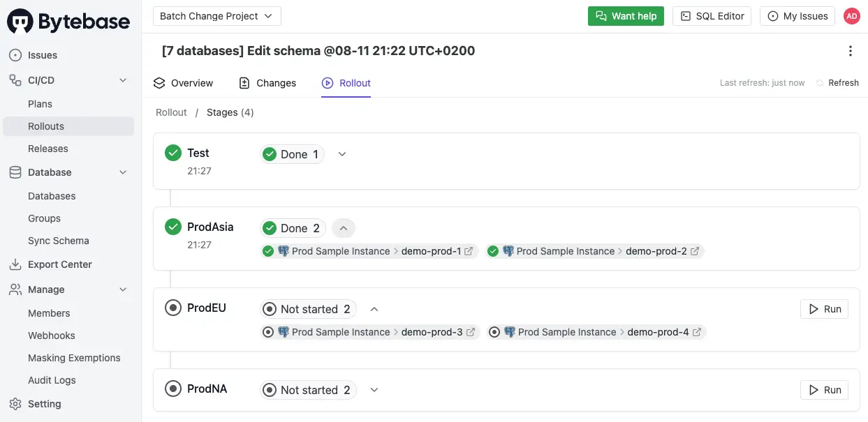
Task: Click the Export Center download icon
Action: click(x=15, y=264)
